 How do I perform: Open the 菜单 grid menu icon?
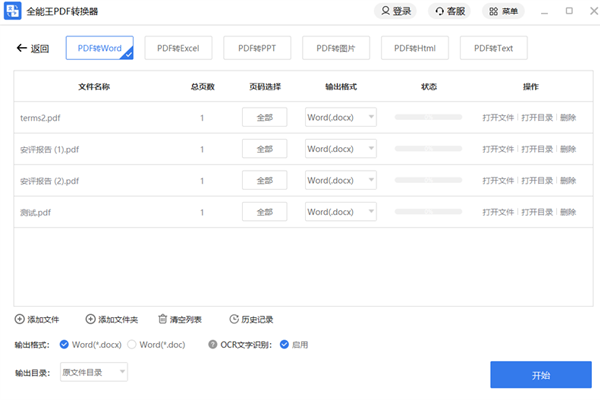coord(493,11)
